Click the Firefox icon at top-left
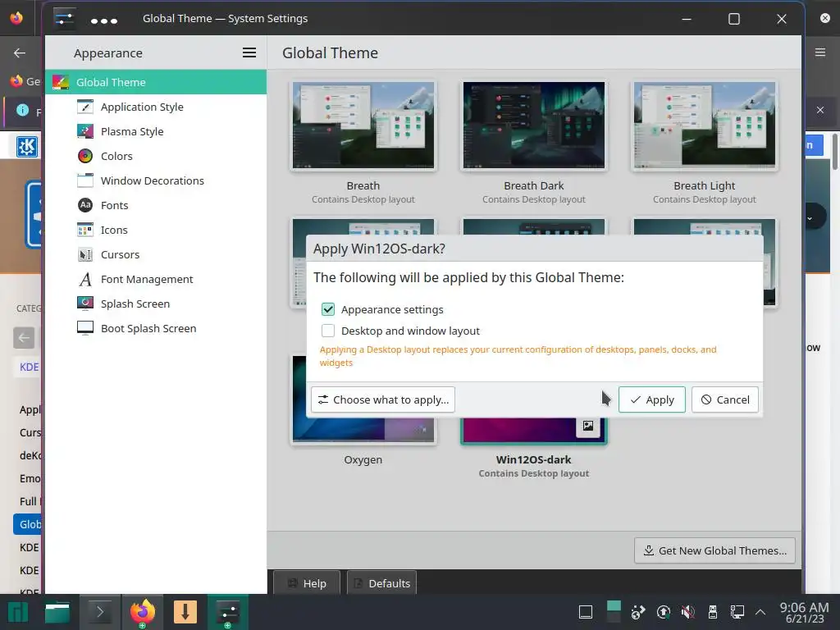The image size is (840, 630). click(16, 18)
